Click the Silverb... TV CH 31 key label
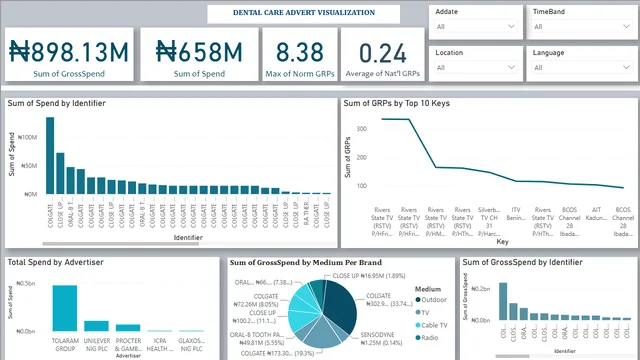The height and width of the screenshot is (360, 640). pos(489,222)
